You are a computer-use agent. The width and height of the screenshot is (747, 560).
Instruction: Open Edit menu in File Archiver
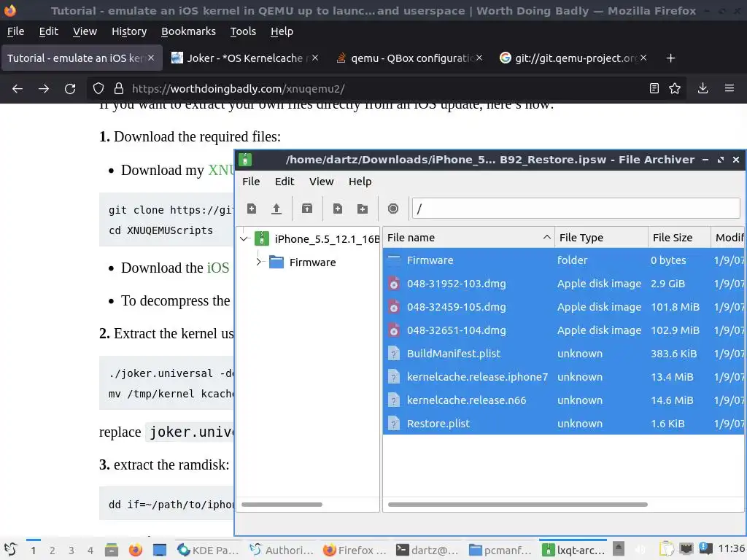285,182
